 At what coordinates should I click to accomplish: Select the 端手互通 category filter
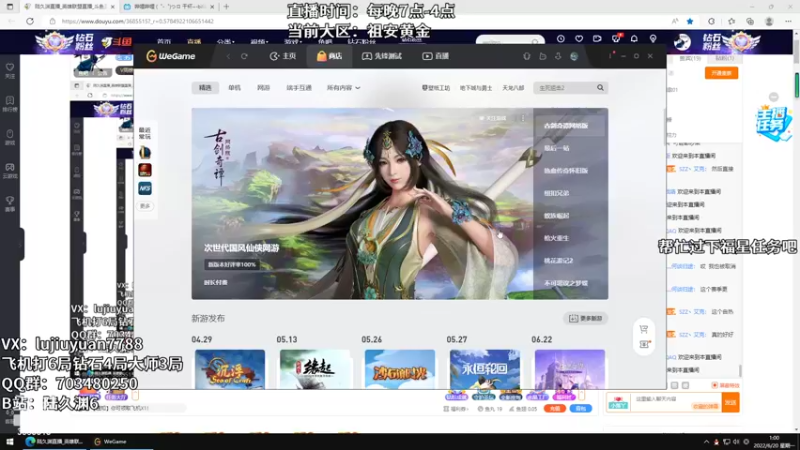point(299,88)
